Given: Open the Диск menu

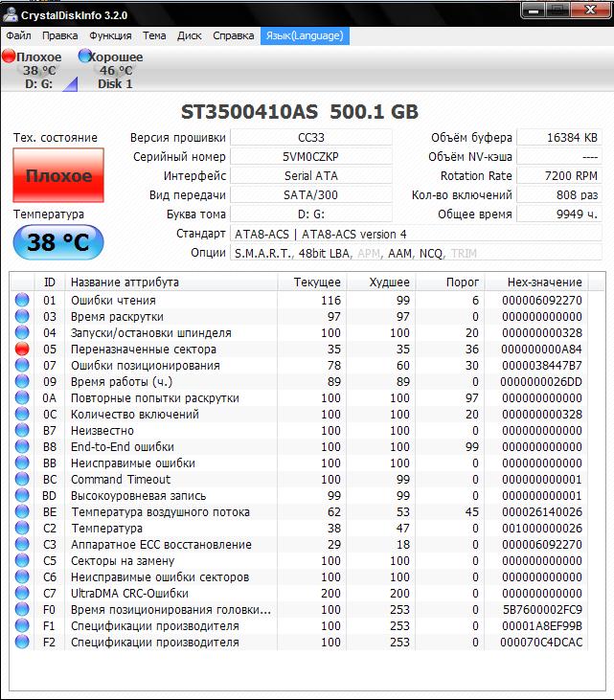Looking at the screenshot, I should pos(190,35).
